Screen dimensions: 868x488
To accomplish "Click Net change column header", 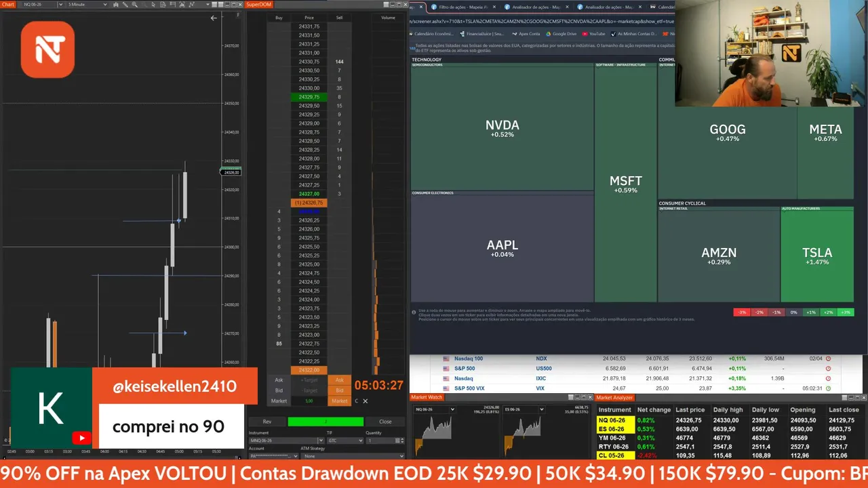I will tap(654, 409).
